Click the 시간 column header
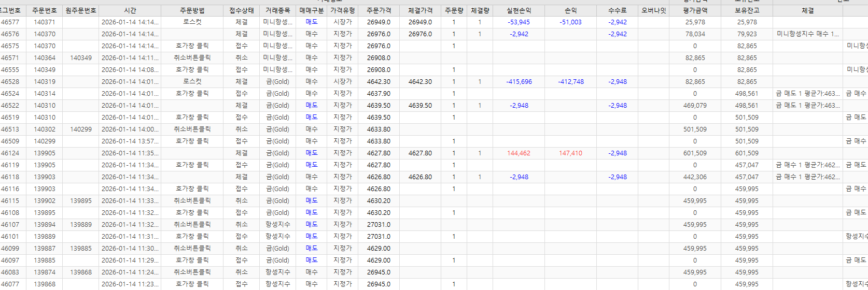The width and height of the screenshot is (868, 290). point(130,10)
